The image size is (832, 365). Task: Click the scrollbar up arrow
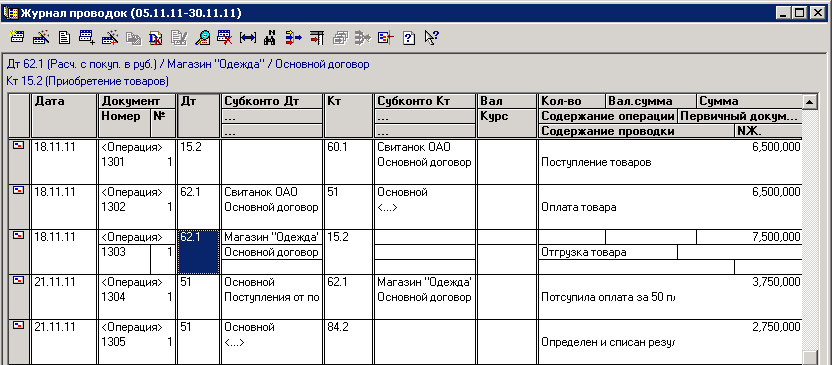coord(810,101)
